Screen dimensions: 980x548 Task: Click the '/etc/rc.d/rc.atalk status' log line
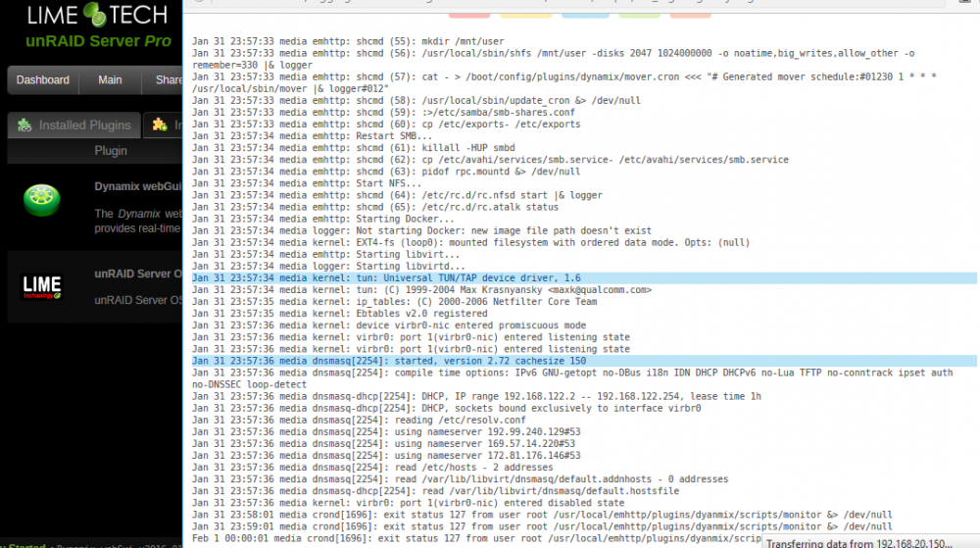(x=375, y=208)
